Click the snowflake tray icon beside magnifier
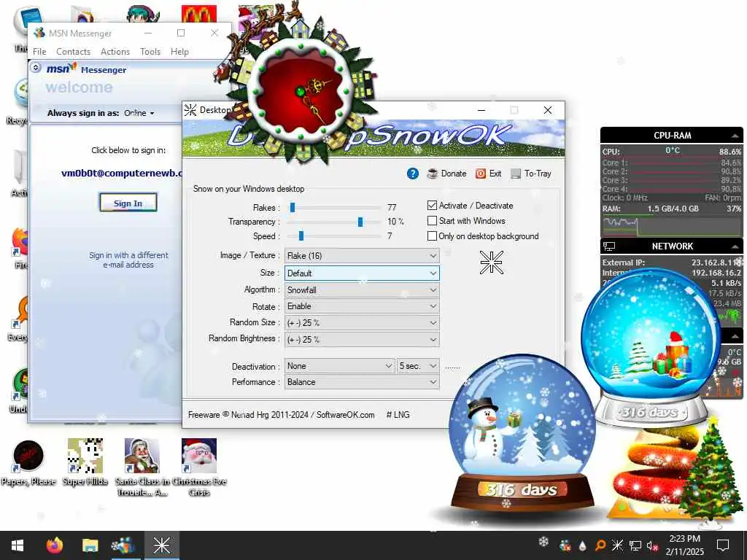747x560 pixels. pos(617,545)
